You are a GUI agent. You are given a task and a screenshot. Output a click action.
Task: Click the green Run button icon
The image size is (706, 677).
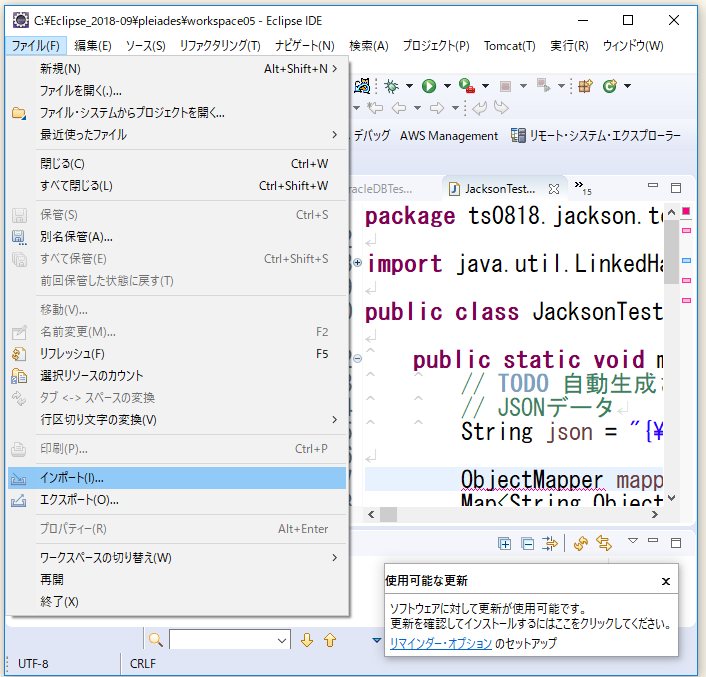point(429,86)
